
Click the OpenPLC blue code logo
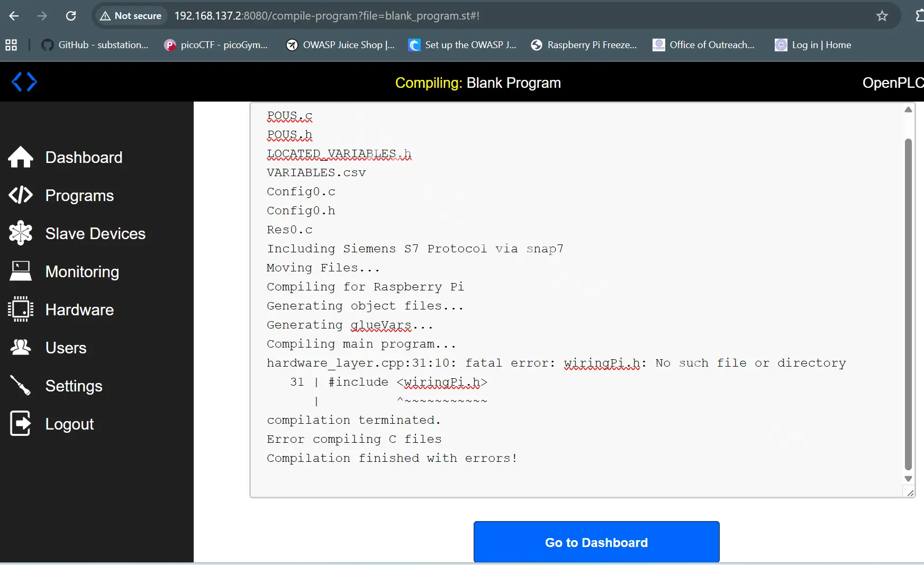pos(24,82)
